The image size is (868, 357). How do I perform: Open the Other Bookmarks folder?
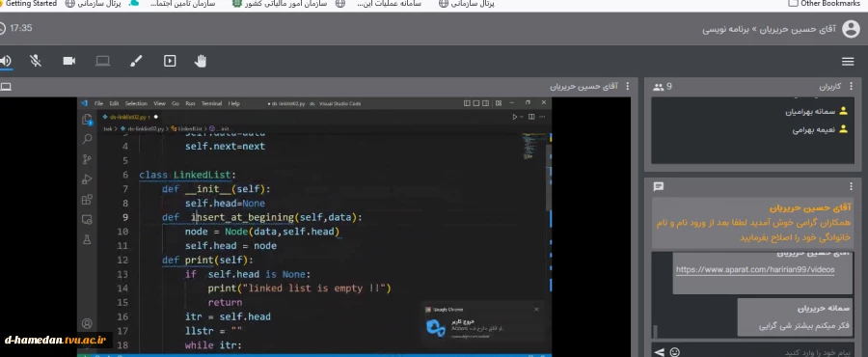827,3
